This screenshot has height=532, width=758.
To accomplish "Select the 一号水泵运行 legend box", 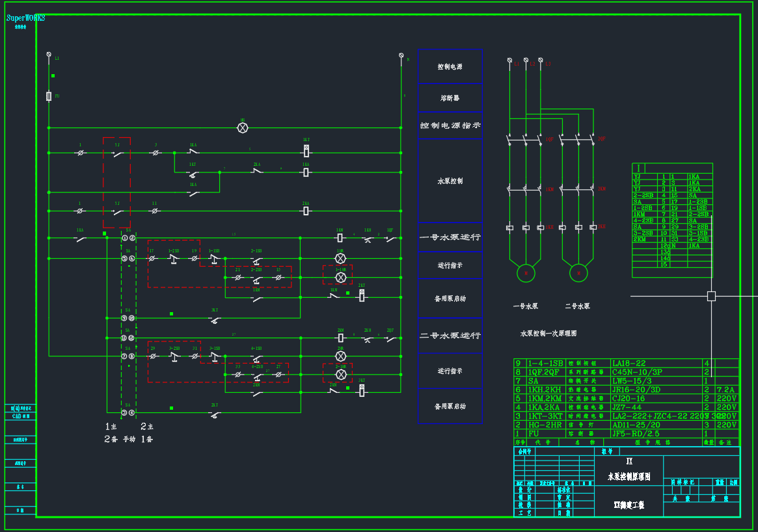I will click(x=450, y=237).
